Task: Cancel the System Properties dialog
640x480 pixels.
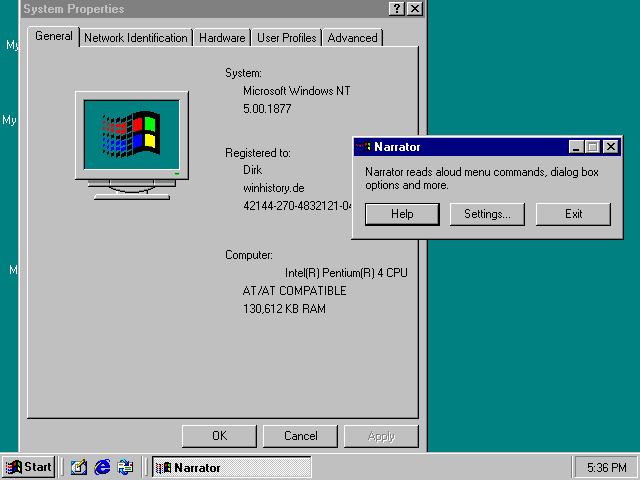Action: (300, 436)
